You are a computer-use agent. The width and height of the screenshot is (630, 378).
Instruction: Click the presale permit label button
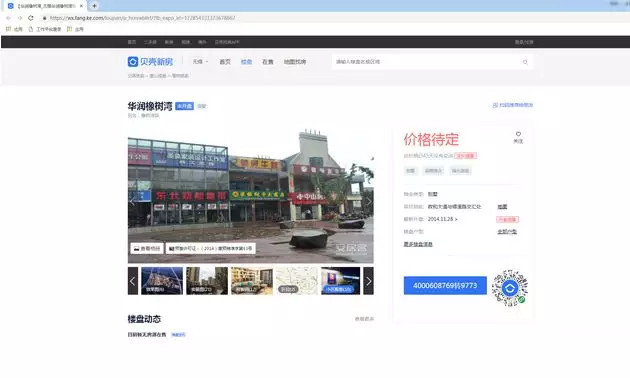(211, 248)
